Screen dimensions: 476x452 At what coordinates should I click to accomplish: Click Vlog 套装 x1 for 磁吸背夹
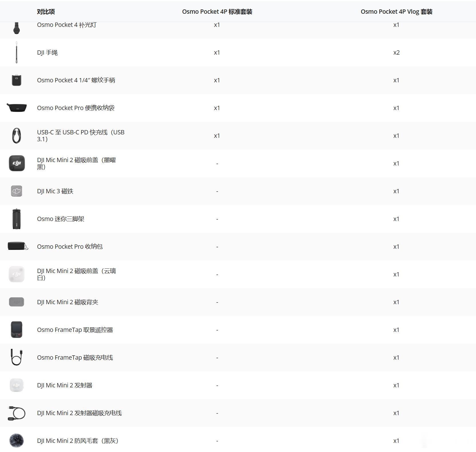pyautogui.click(x=396, y=302)
